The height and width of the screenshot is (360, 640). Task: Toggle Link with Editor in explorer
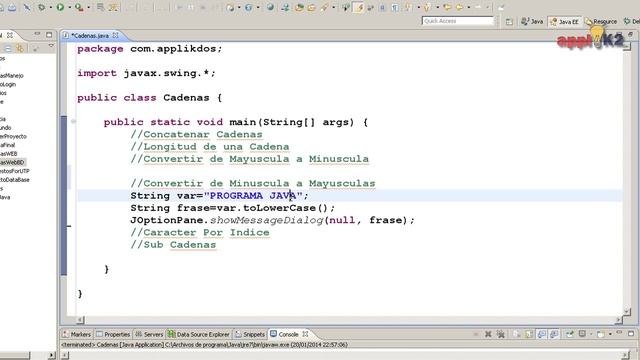click(20, 49)
